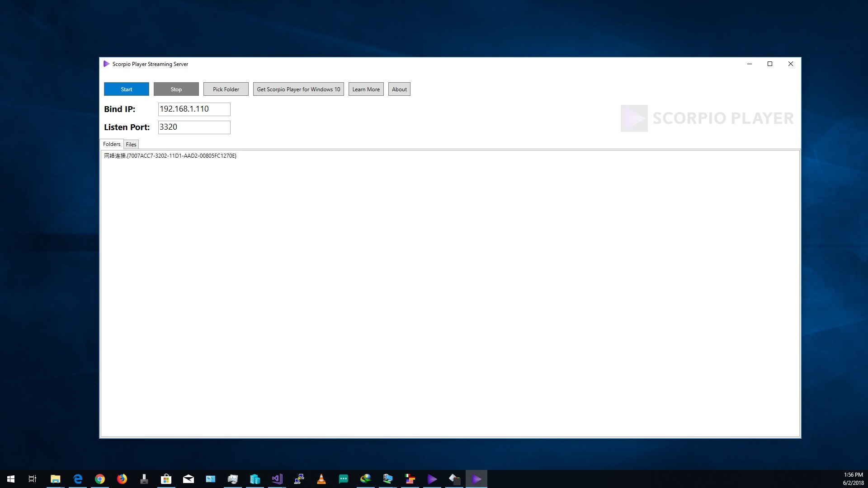Switch to the Folders tab
The image size is (868, 488).
[x=111, y=144]
